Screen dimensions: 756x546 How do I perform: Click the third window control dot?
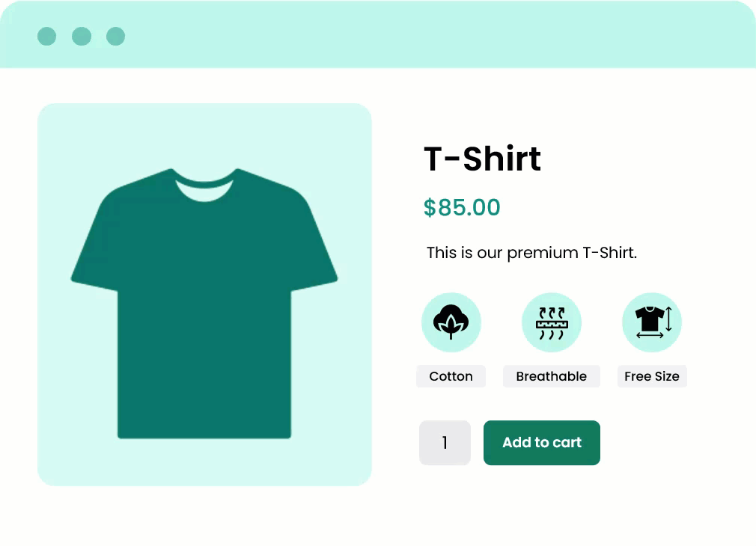[115, 36]
